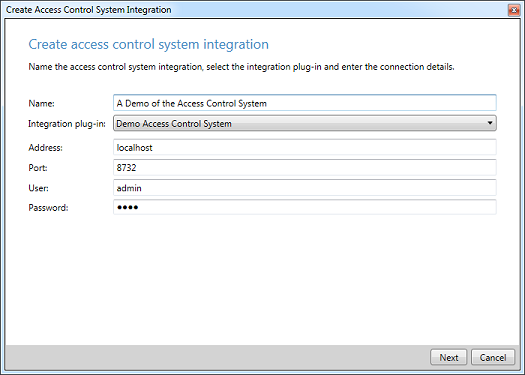525x375 pixels.
Task: Click the User field containing admin
Action: [305, 188]
